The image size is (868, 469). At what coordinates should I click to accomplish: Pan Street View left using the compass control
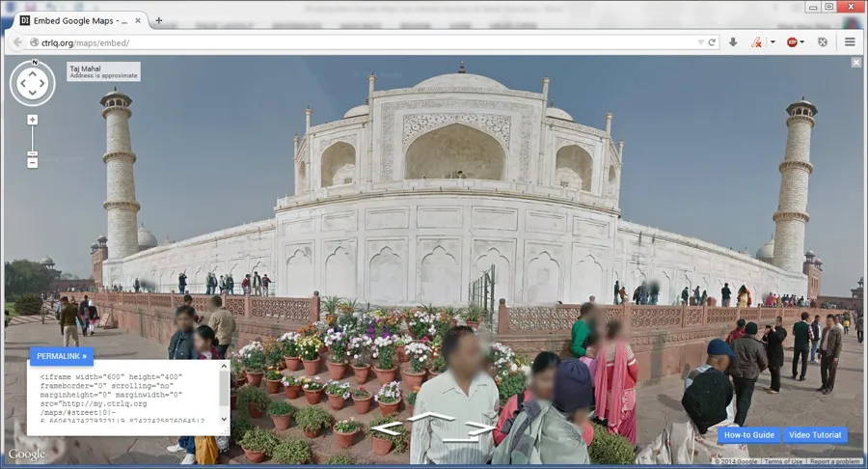click(22, 84)
